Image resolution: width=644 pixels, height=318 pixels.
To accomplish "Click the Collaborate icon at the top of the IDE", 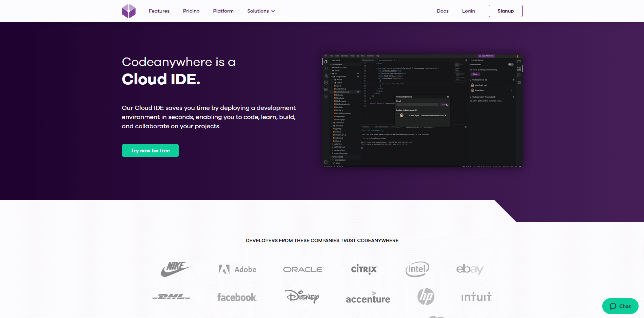I will [486, 56].
